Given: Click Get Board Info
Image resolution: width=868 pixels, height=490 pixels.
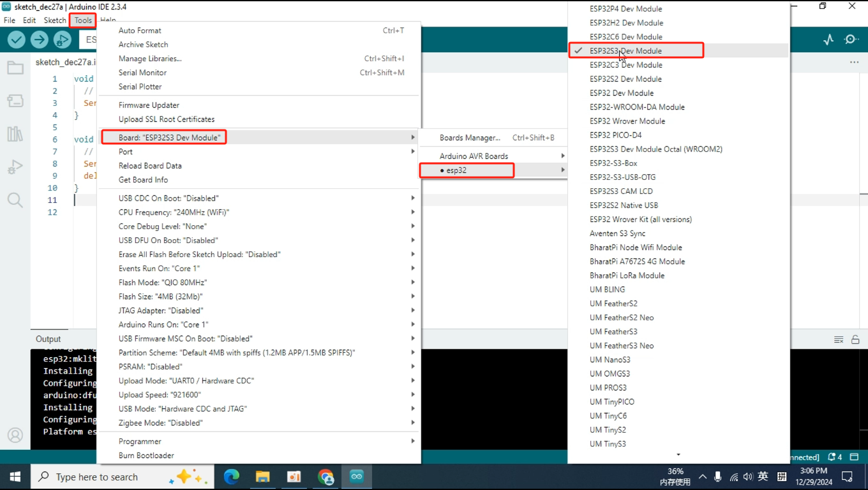Looking at the screenshot, I should [x=259, y=180].
